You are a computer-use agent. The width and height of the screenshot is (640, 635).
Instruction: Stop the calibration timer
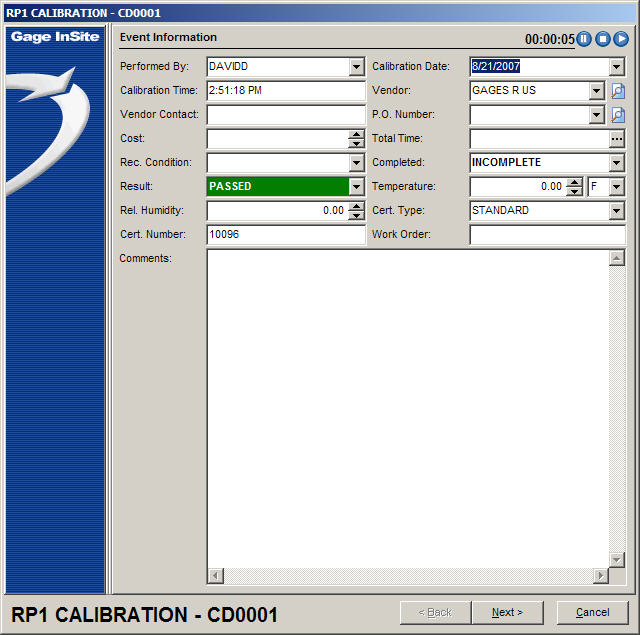[602, 39]
